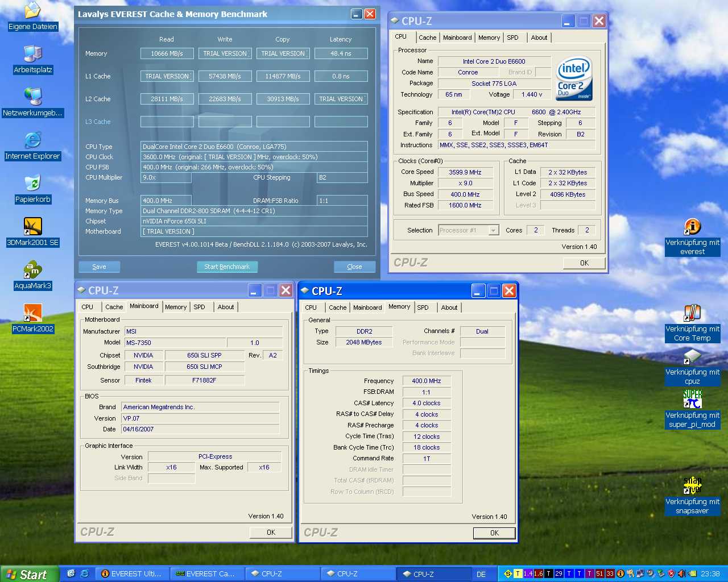The height and width of the screenshot is (582, 728).
Task: Click the Internet Explorer quick launch icon
Action: (84, 573)
